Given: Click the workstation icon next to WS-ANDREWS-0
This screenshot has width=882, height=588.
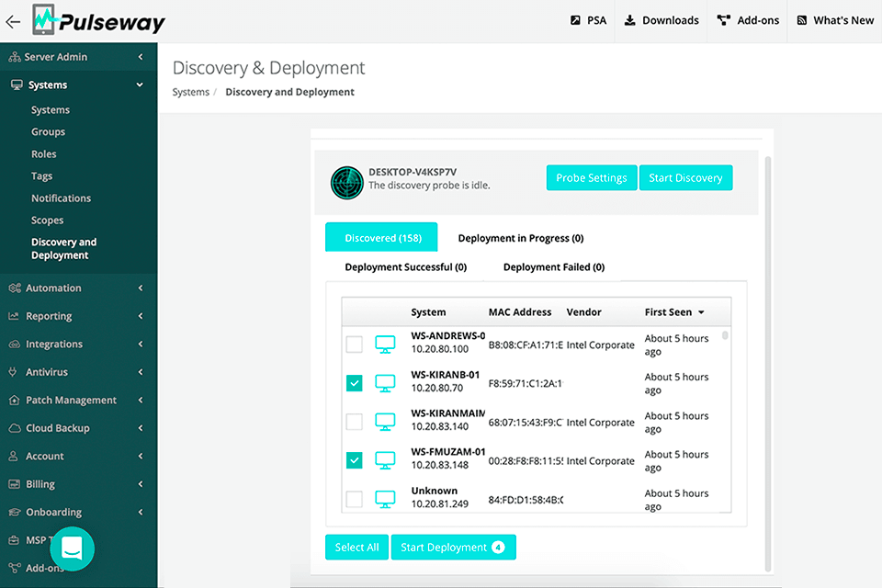Looking at the screenshot, I should pyautogui.click(x=384, y=344).
